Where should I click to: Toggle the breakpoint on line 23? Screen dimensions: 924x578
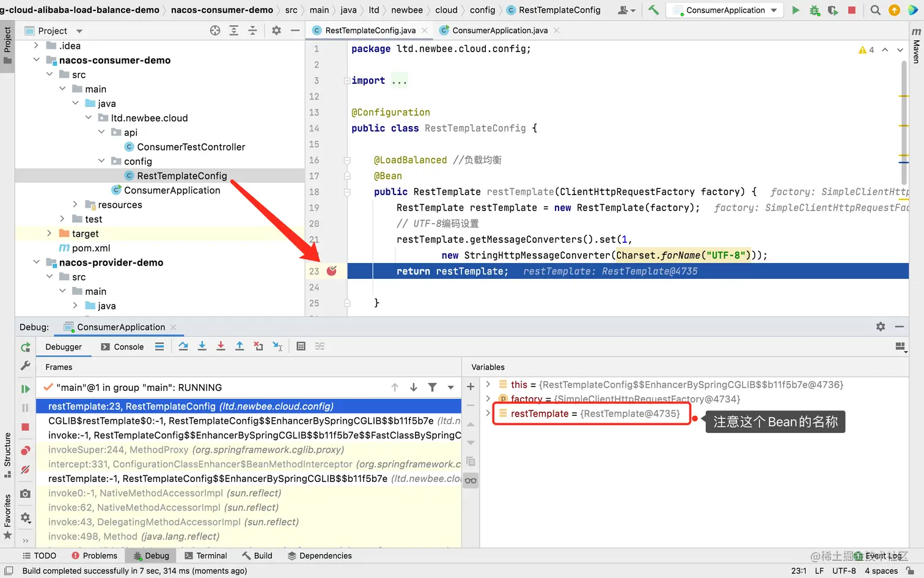[332, 271]
